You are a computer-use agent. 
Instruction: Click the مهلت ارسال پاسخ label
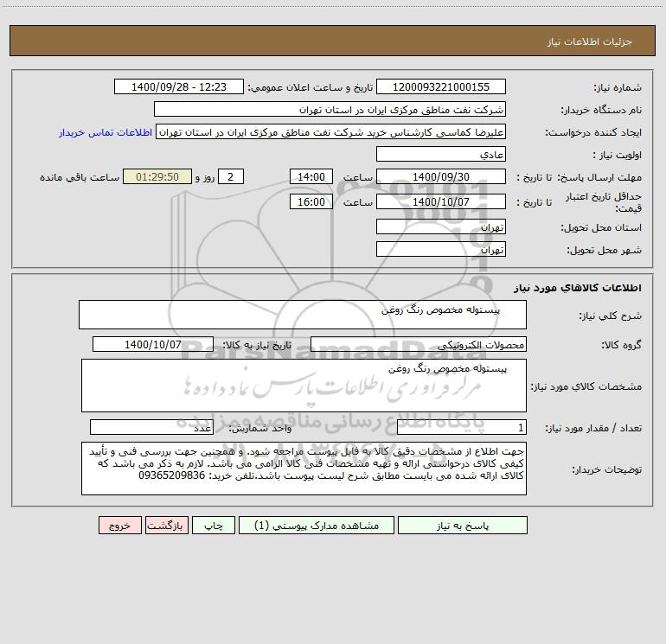click(599, 177)
